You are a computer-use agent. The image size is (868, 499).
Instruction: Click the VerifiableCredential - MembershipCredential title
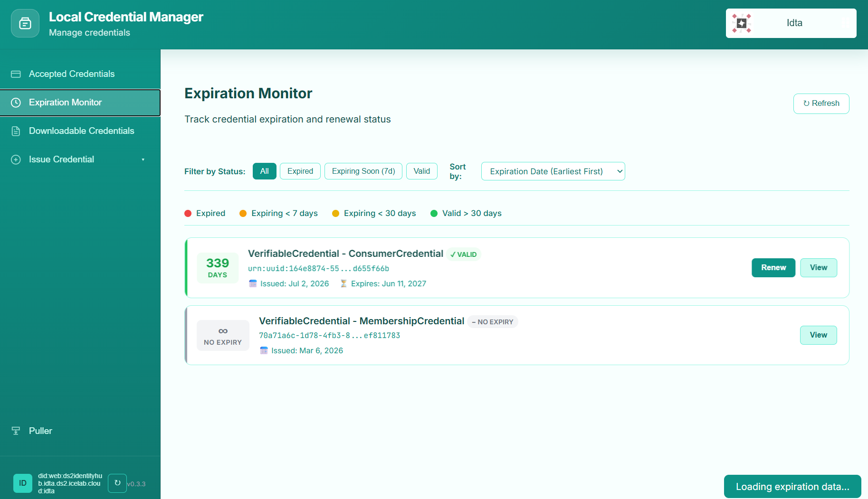point(362,321)
